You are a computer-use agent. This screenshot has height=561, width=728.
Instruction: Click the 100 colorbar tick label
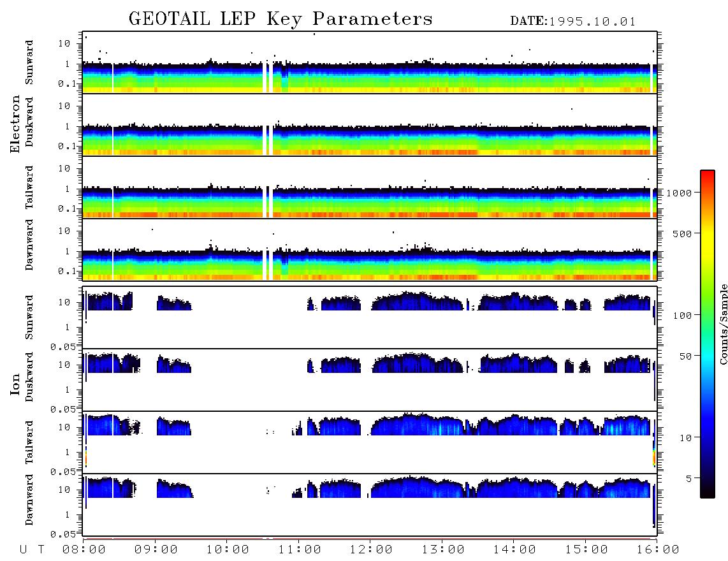point(682,316)
